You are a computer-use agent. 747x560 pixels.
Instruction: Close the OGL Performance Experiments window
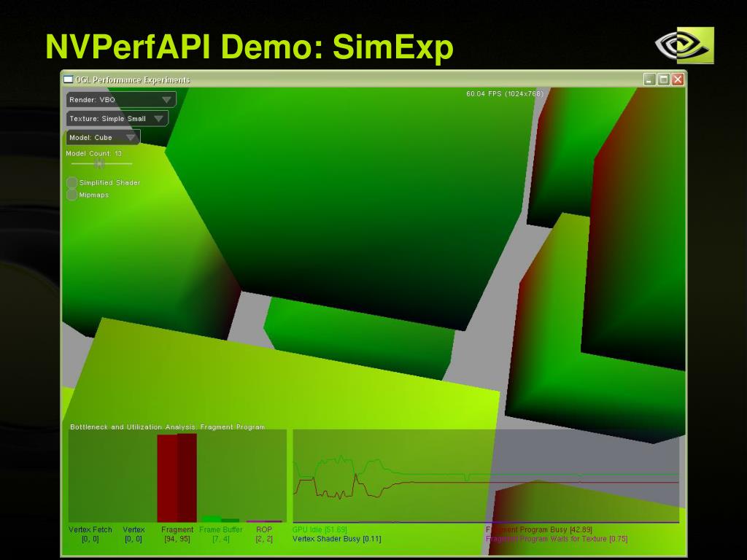tap(678, 79)
